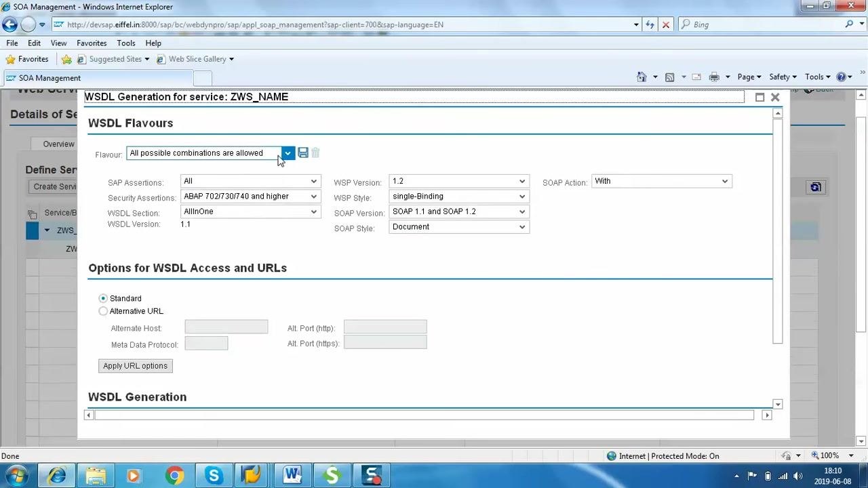
Task: Select the Alternative URL radio option
Action: [103, 311]
